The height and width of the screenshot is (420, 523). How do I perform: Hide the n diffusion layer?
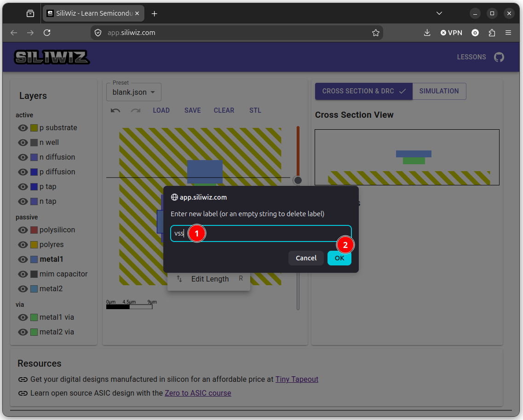[23, 157]
